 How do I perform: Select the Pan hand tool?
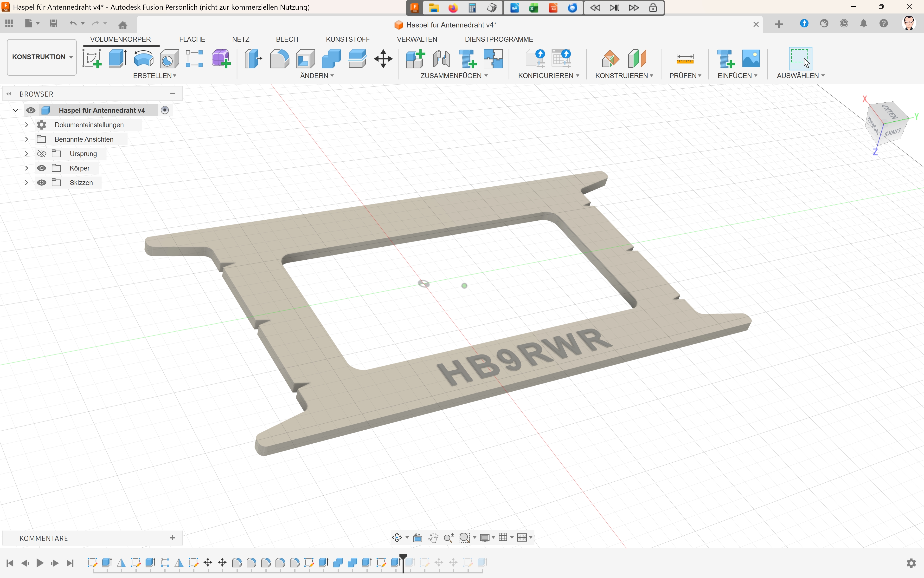tap(433, 538)
